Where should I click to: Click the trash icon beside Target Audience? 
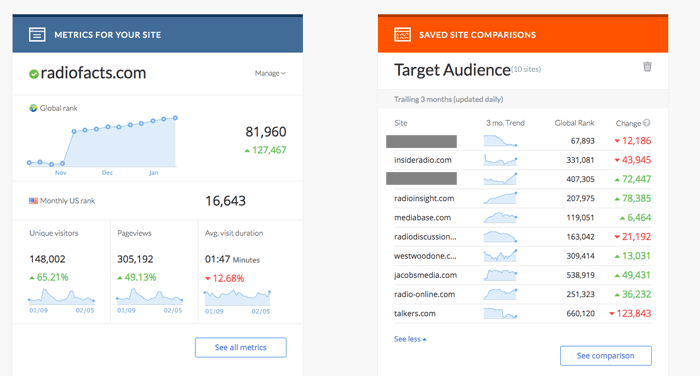tap(647, 67)
